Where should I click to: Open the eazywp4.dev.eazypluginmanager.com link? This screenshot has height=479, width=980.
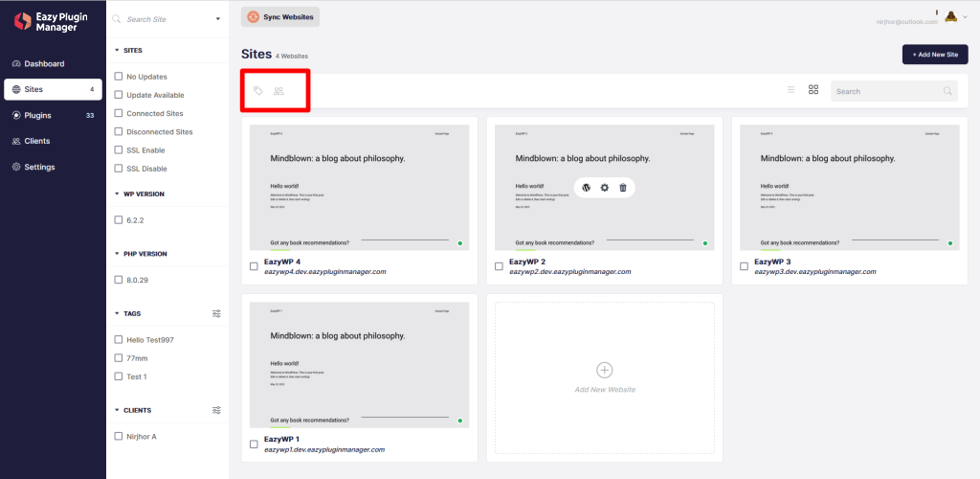325,272
